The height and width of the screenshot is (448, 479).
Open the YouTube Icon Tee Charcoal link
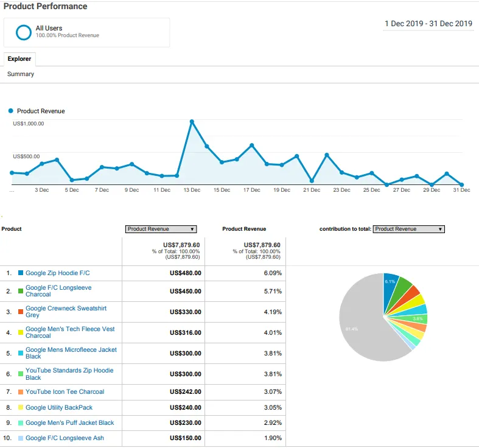pos(65,392)
